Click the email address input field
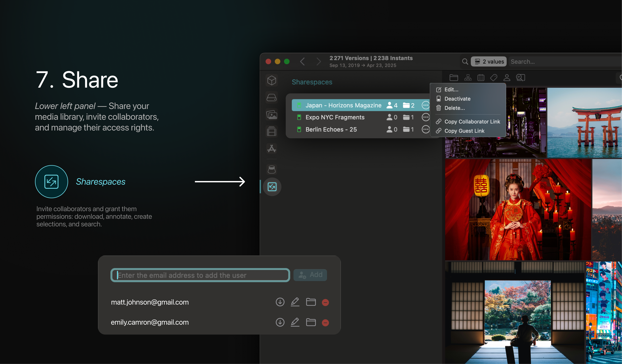The height and width of the screenshot is (364, 622). pyautogui.click(x=200, y=275)
